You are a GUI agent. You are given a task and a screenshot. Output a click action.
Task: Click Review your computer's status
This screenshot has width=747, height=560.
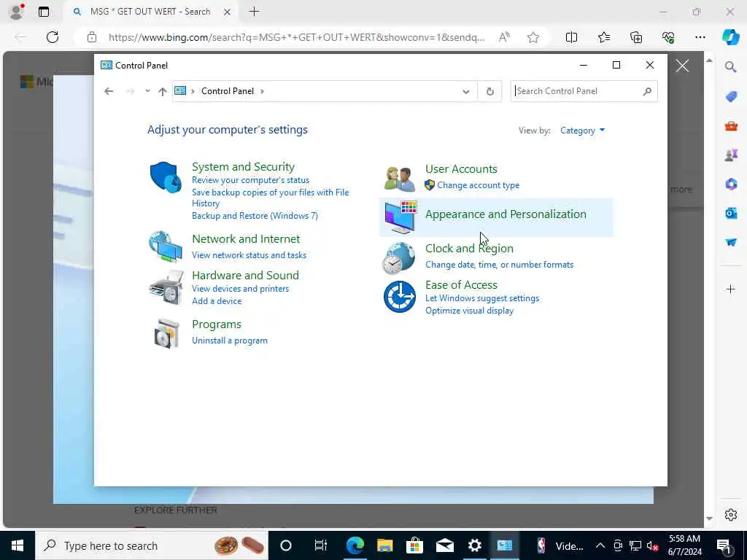point(251,180)
